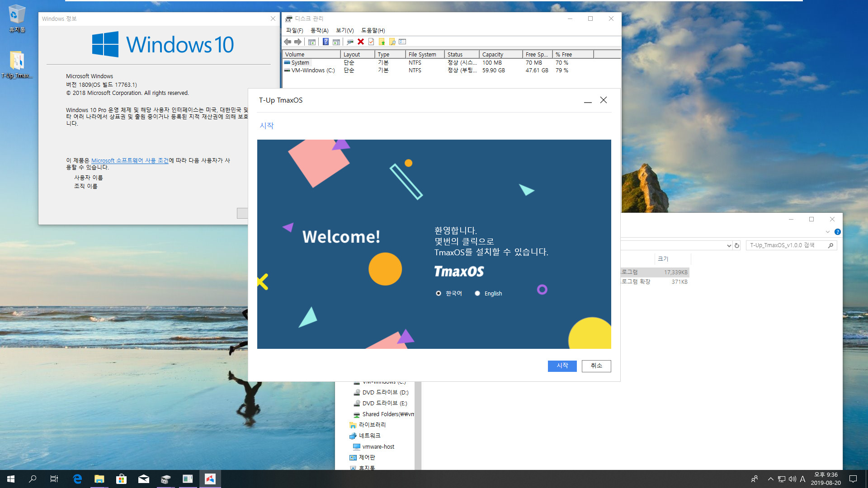
Task: Click yellow page with green arrow icon
Action: click(382, 42)
